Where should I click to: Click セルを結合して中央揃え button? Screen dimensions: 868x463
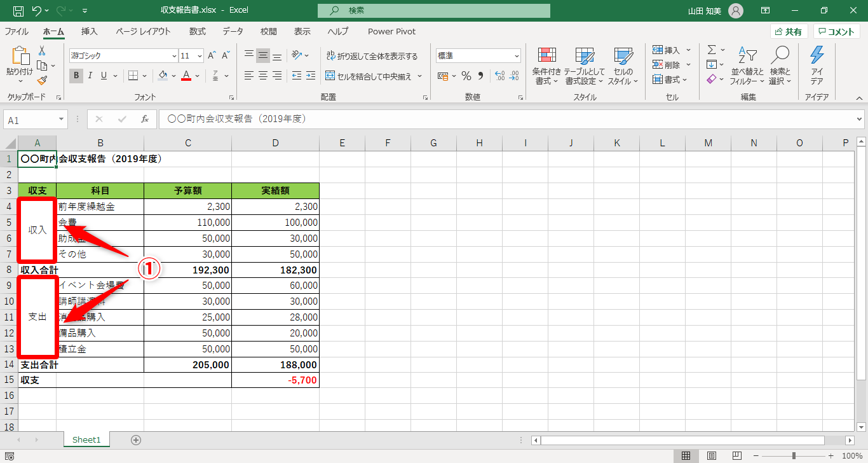coord(369,76)
